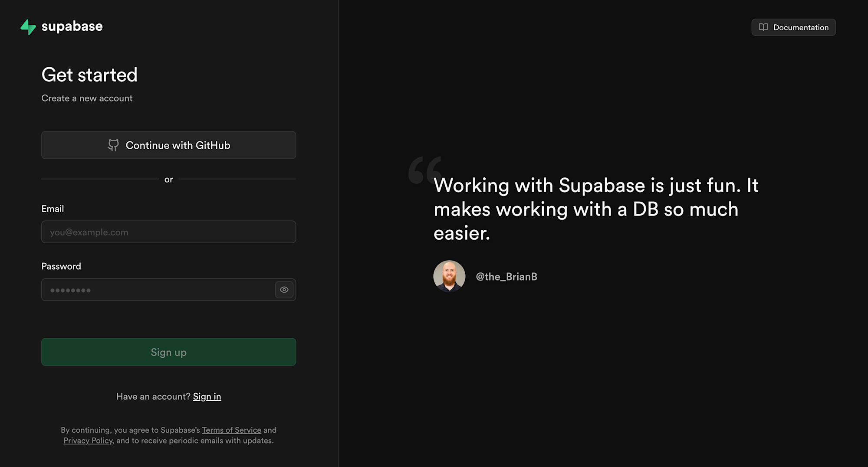The image size is (868, 467).
Task: Click the green Supabase lightning bolt logo
Action: point(28,27)
